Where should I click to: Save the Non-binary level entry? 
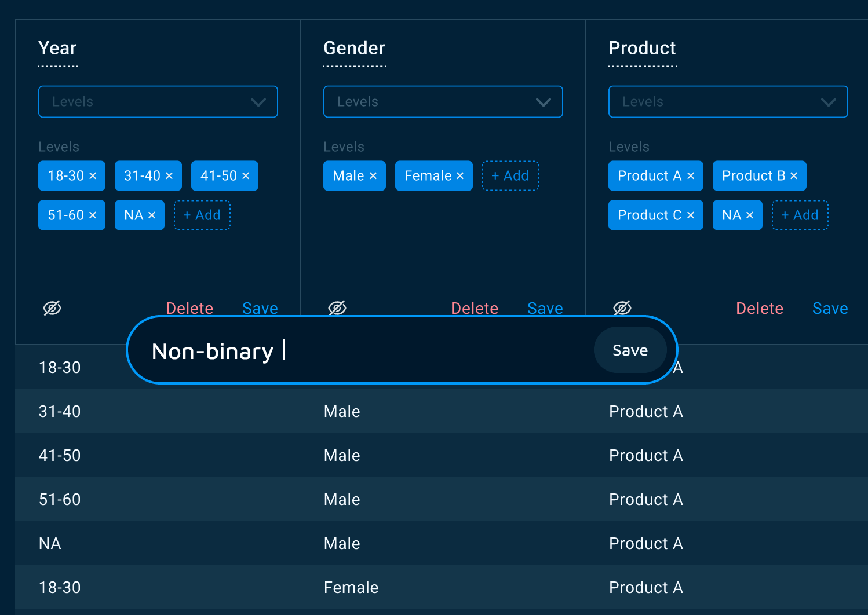point(630,350)
